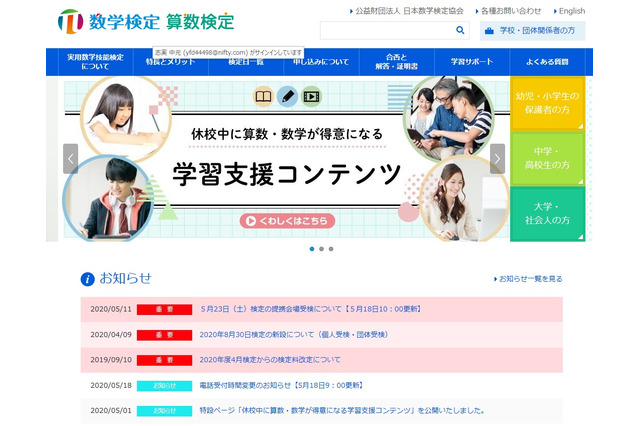Open 電話受付時間変更のお知らせ notice

pos(281,385)
